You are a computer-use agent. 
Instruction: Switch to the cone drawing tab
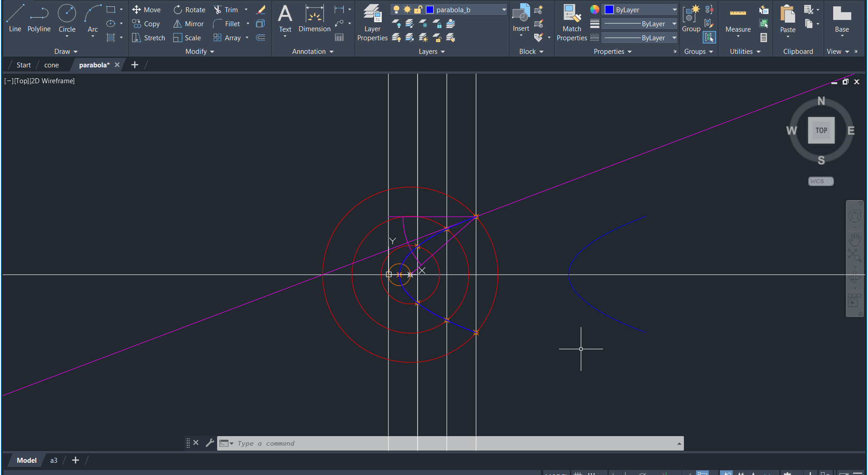(x=52, y=65)
